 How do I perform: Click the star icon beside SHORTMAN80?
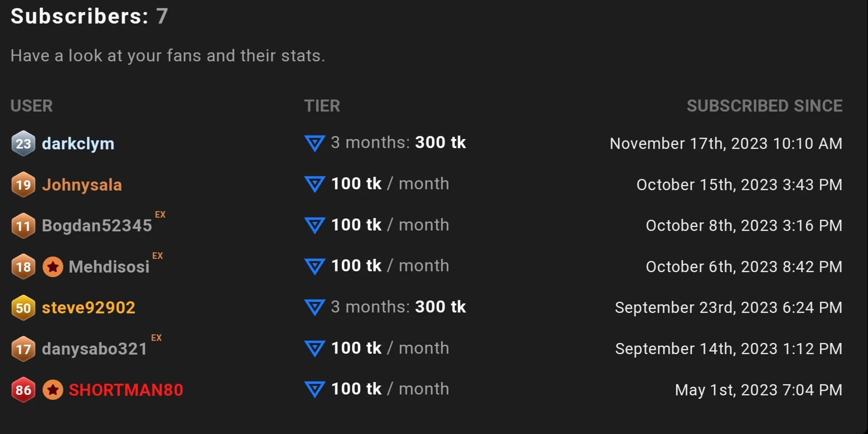pyautogui.click(x=53, y=390)
